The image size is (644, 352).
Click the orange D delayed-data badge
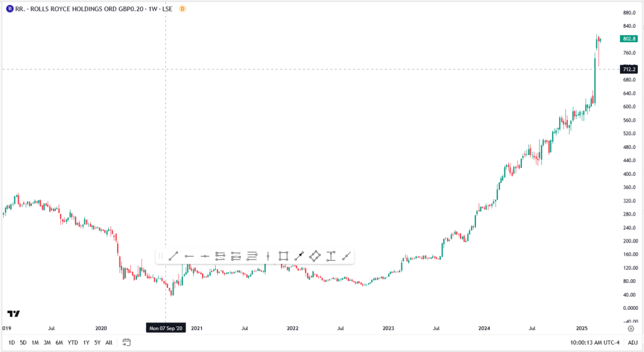click(182, 9)
